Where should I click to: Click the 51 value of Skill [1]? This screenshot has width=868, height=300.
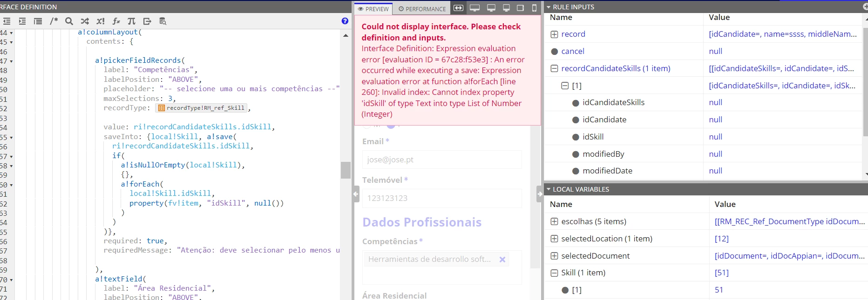(x=719, y=290)
